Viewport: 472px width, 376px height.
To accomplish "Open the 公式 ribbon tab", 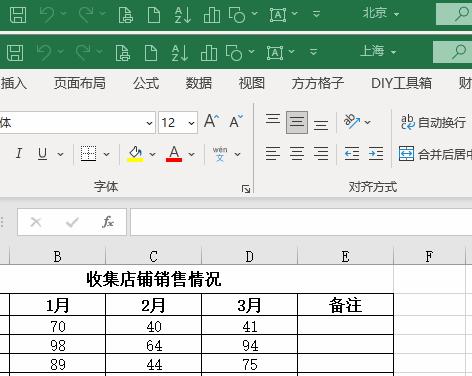I will pyautogui.click(x=146, y=83).
